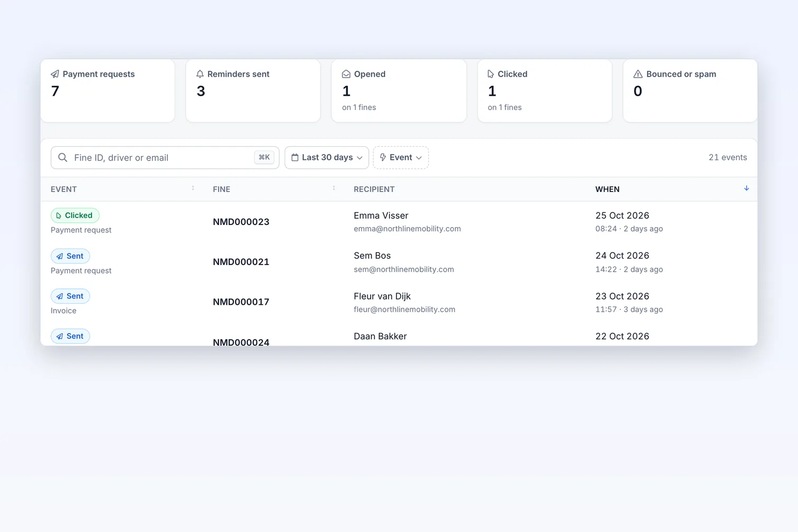Click the email sem@northlinemobility.com
Screen dimensions: 798x532
click(x=404, y=269)
